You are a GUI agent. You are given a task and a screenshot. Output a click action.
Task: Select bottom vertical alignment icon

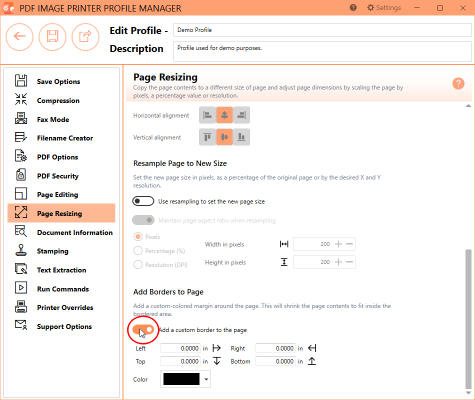pos(241,137)
